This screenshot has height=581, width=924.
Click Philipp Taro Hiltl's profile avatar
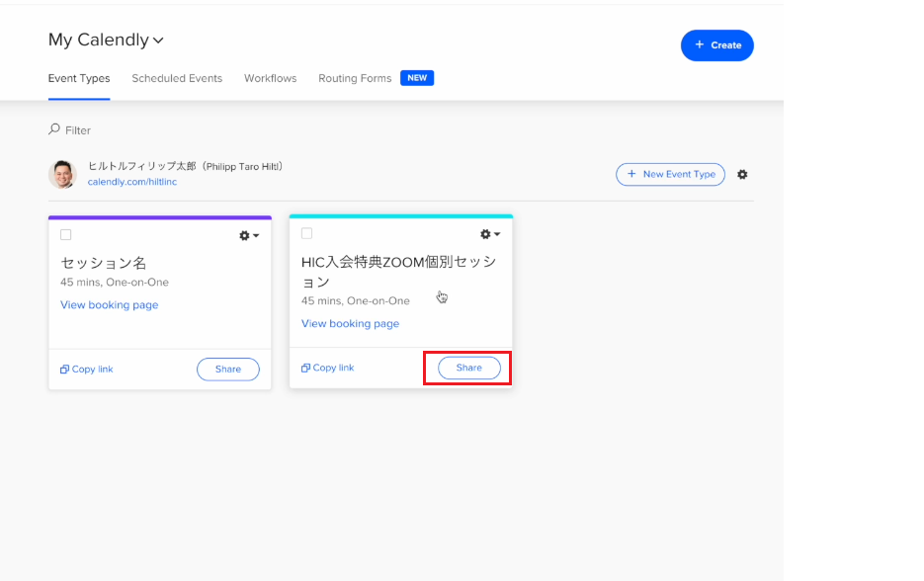(x=62, y=174)
